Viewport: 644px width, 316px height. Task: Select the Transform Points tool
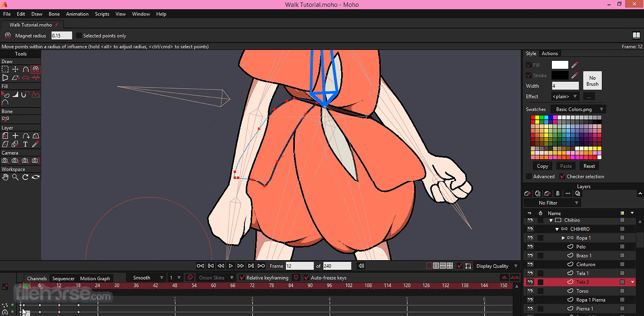[x=15, y=69]
